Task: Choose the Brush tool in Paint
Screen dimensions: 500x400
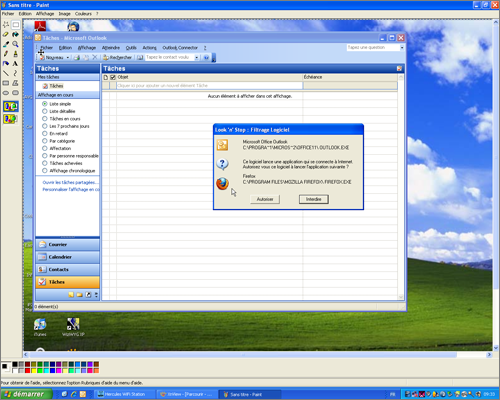Action: coord(16,54)
